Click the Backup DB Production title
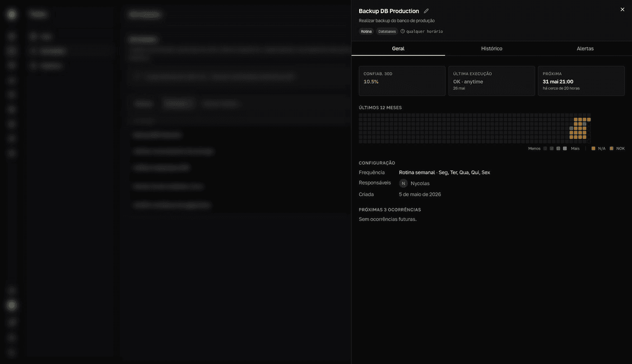This screenshot has width=632, height=364. pos(389,11)
